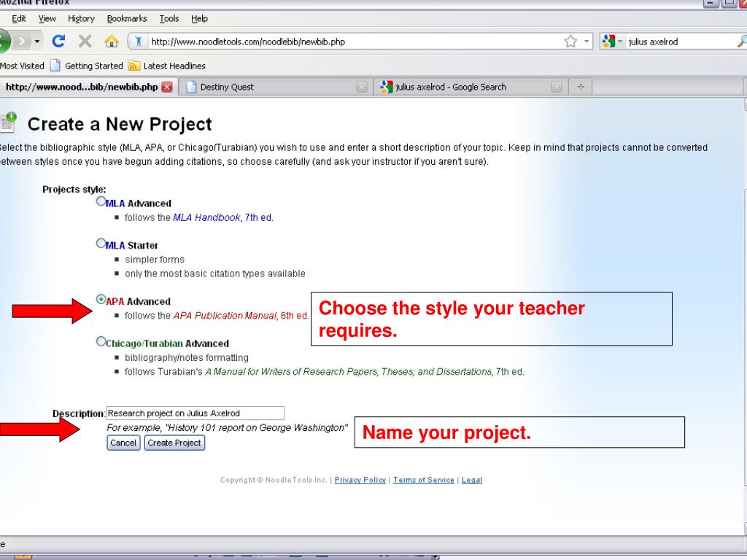Click the Create Project button

174,443
